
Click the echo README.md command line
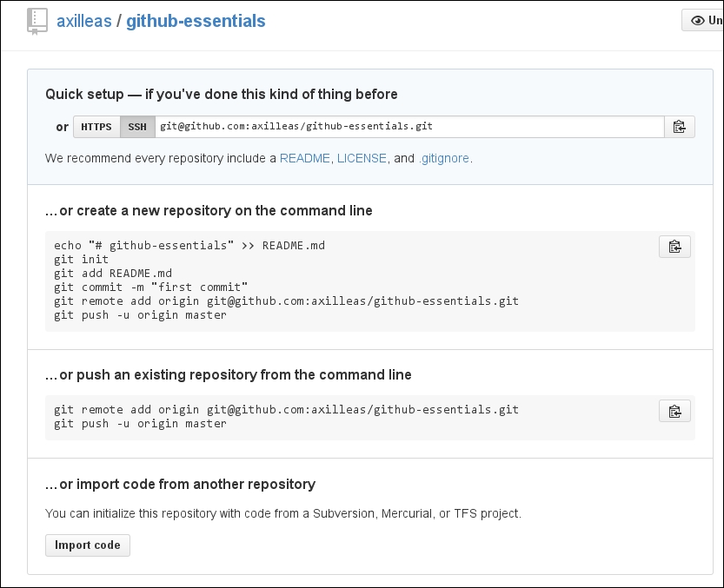pos(189,246)
